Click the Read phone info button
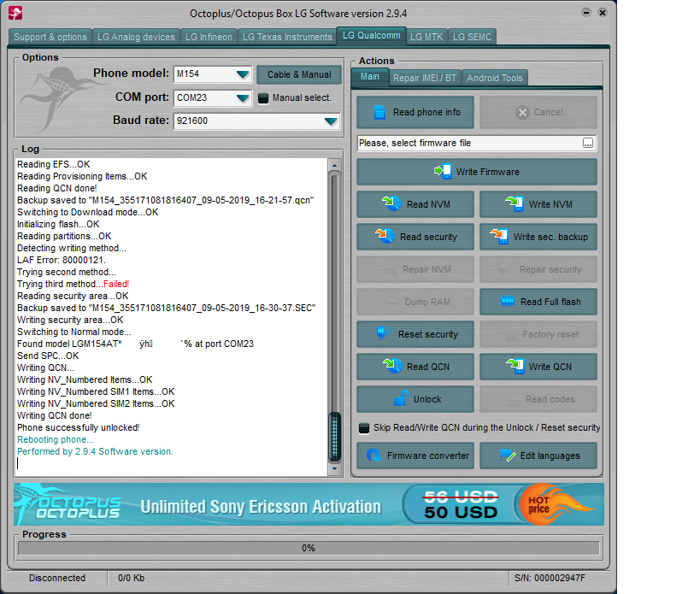700x594 pixels. (415, 112)
